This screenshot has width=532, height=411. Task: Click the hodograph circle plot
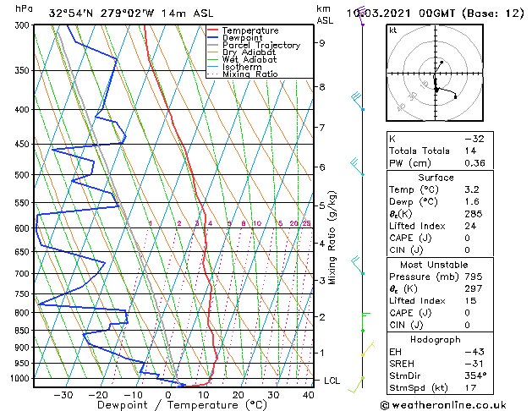pyautogui.click(x=436, y=77)
